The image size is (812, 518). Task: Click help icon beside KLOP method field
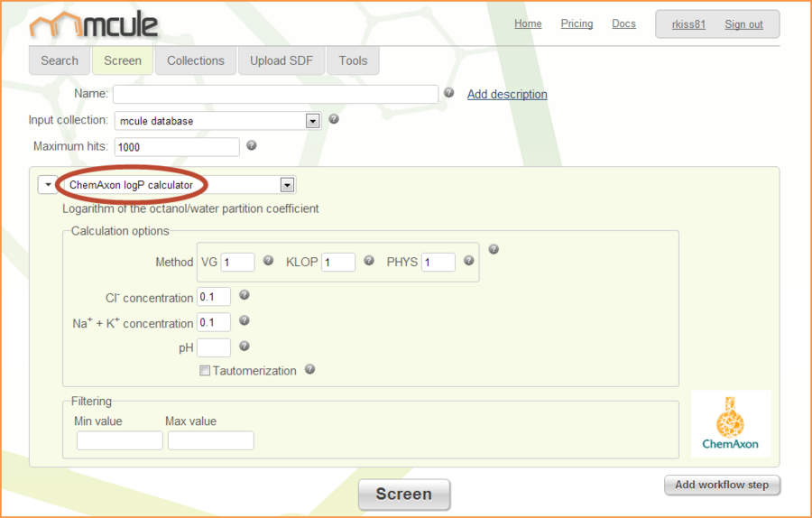[x=369, y=261]
